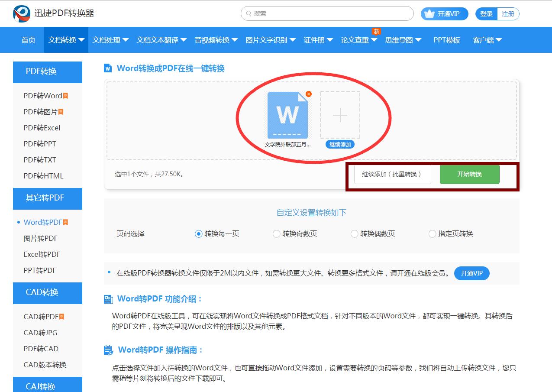The image size is (552, 392).
Task: Choose 指定页转换 for page selection
Action: (x=432, y=233)
